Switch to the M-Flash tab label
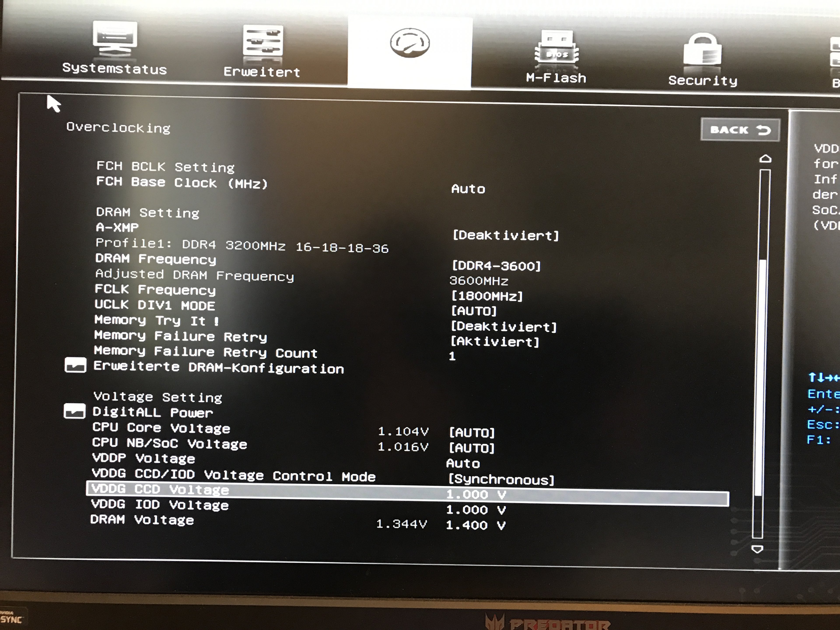Screen dimensions: 840x630 point(556,78)
